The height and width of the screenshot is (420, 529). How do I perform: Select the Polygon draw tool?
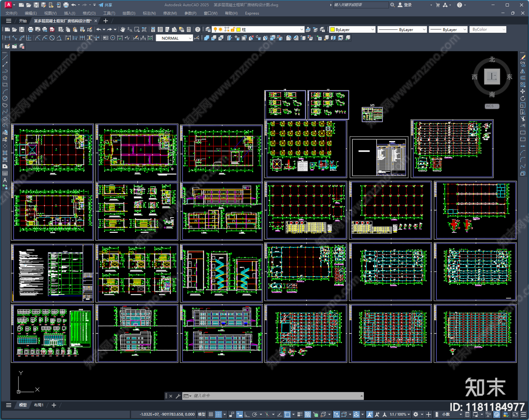click(x=5, y=78)
